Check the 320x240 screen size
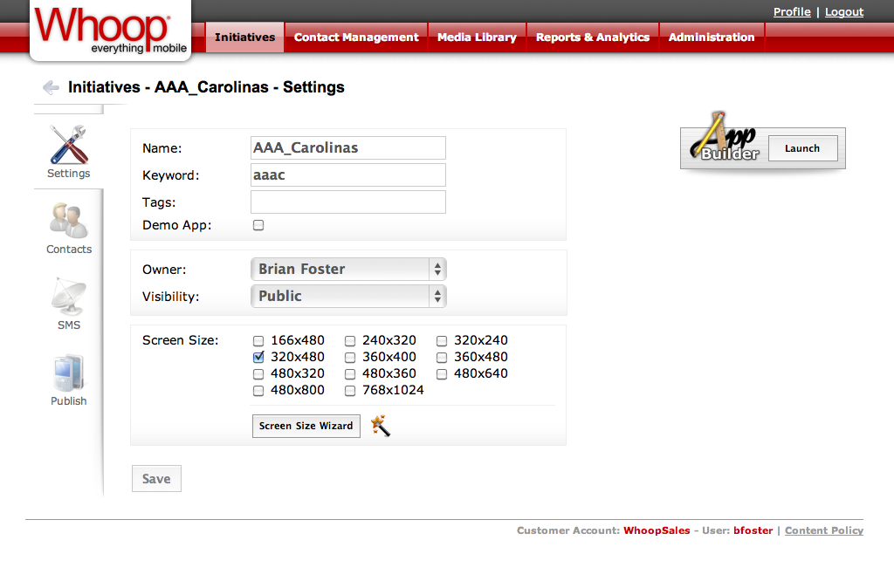This screenshot has width=894, height=588. click(442, 341)
